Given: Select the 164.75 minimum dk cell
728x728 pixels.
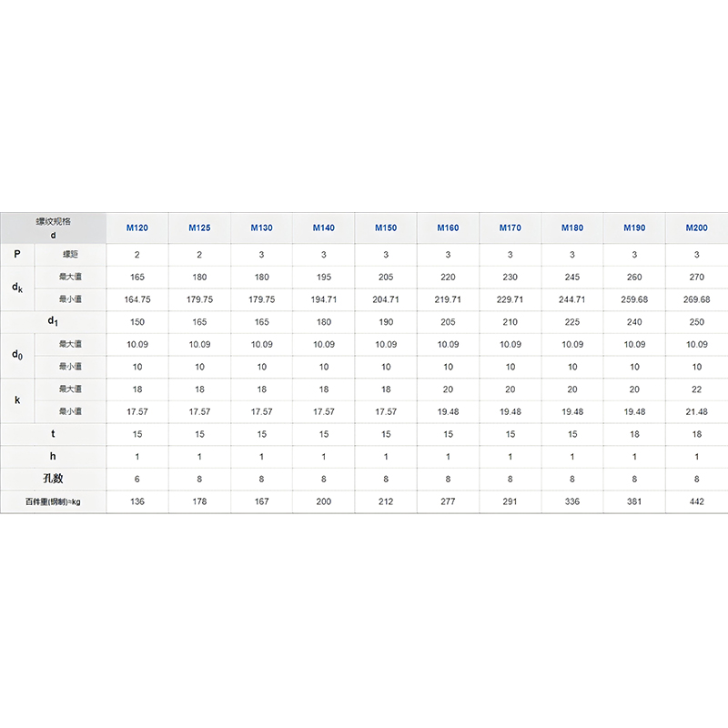Looking at the screenshot, I should point(137,299).
